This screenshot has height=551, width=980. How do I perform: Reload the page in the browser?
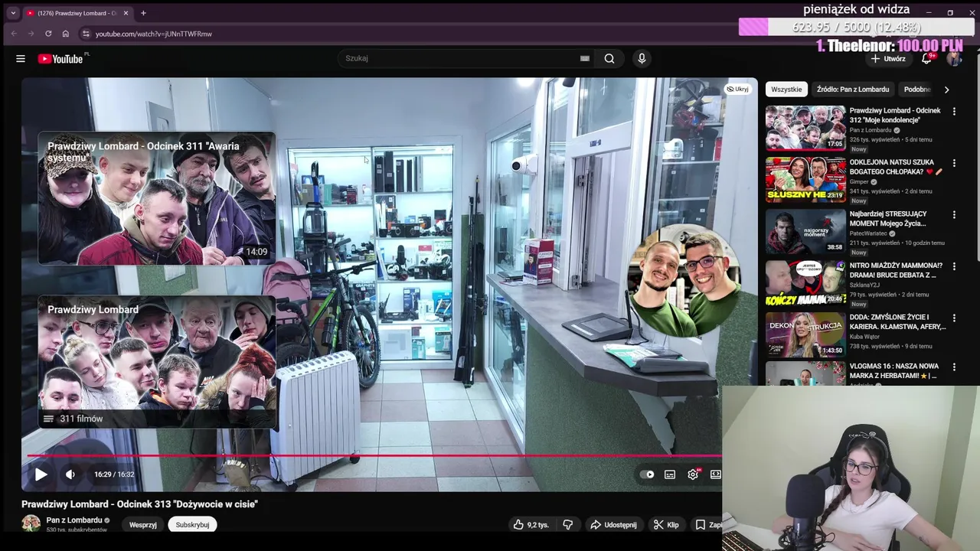(x=48, y=34)
